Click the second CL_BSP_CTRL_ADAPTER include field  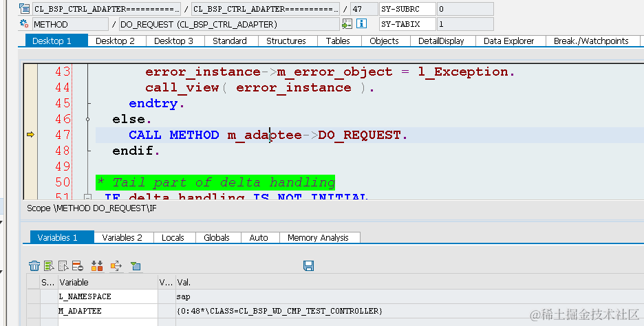pyautogui.click(x=266, y=9)
